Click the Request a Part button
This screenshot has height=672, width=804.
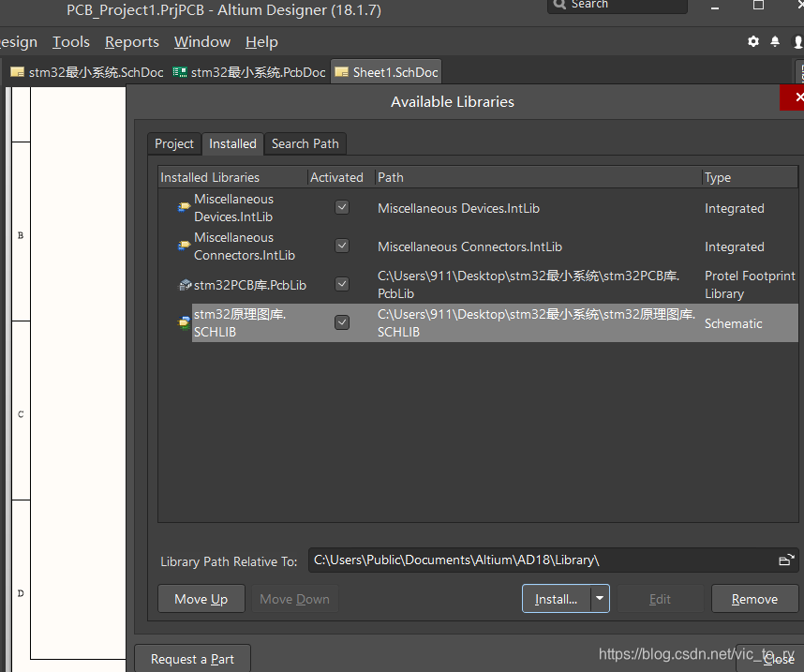pyautogui.click(x=192, y=659)
